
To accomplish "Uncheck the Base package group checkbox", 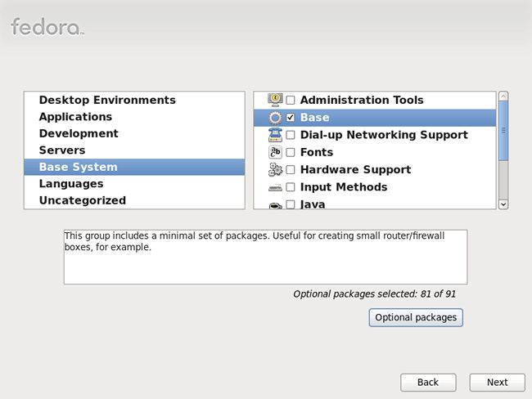I will click(291, 117).
